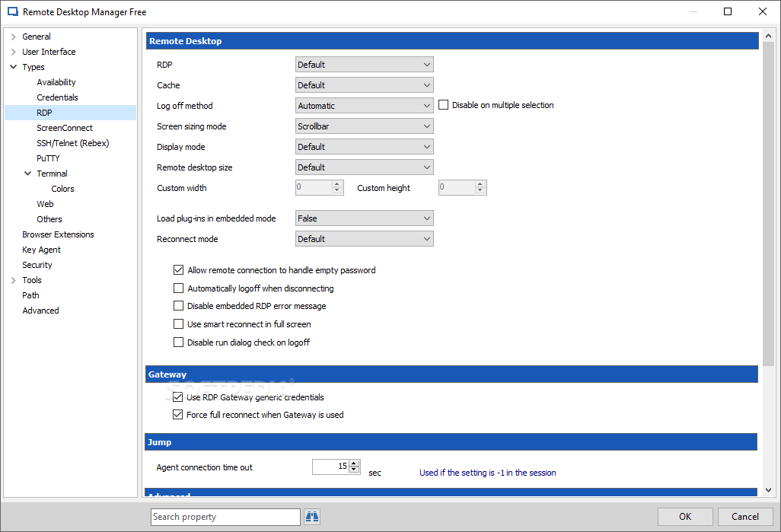Toggle Use RDP Gateway generic credentials
Viewport: 781px width, 532px height.
tap(178, 397)
